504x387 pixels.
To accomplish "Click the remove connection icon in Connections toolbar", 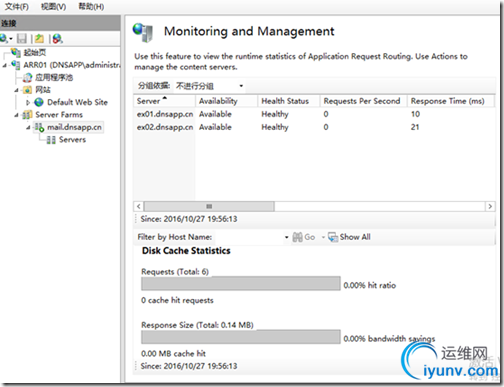I will (x=57, y=39).
